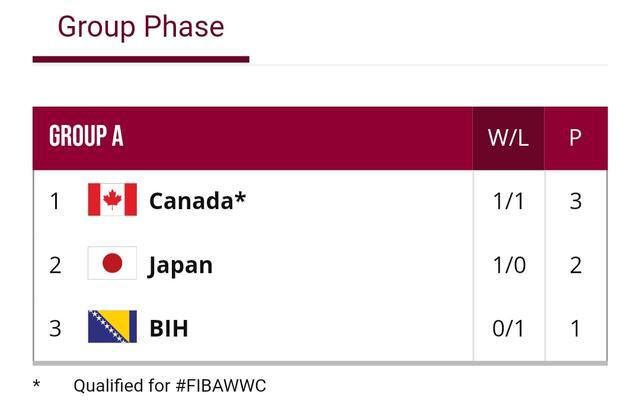
Task: Click the Qualified for #FIBAWWC footnote
Action: coord(170,385)
